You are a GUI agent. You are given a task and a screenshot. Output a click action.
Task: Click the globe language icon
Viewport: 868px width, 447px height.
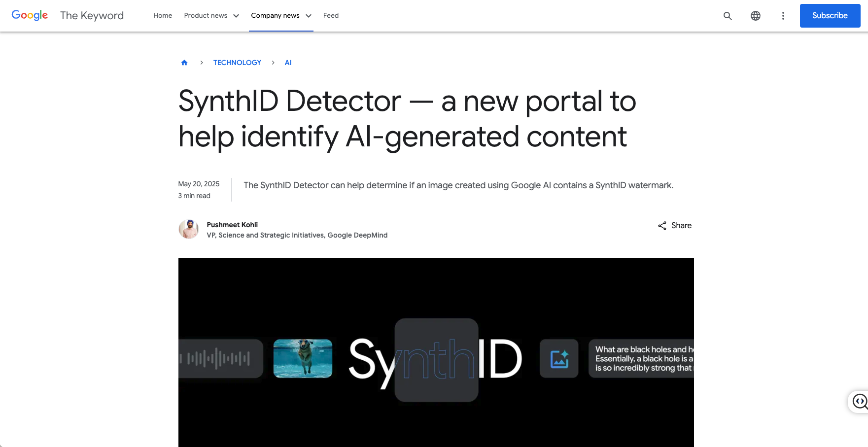[x=755, y=16]
